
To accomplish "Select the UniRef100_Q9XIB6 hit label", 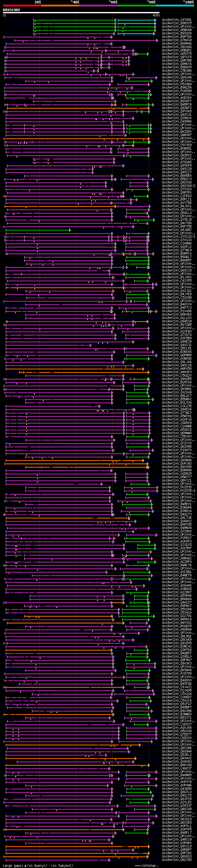I will tap(177, 748).
